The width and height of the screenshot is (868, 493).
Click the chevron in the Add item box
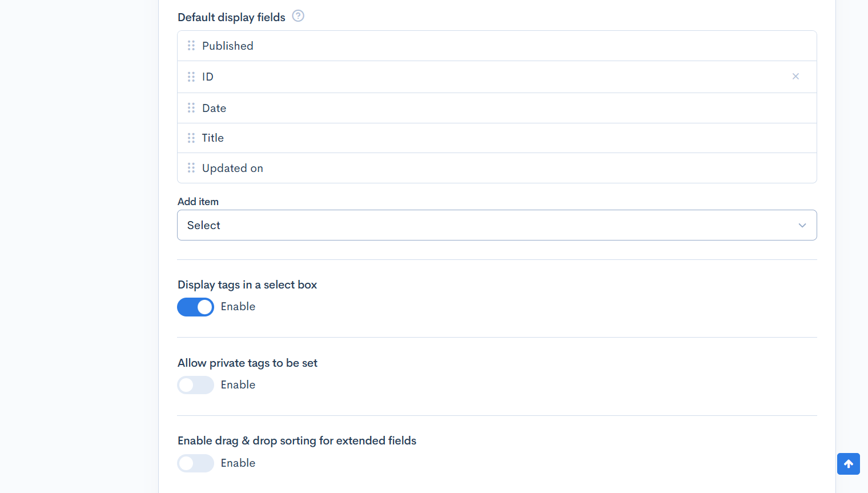[x=802, y=225]
